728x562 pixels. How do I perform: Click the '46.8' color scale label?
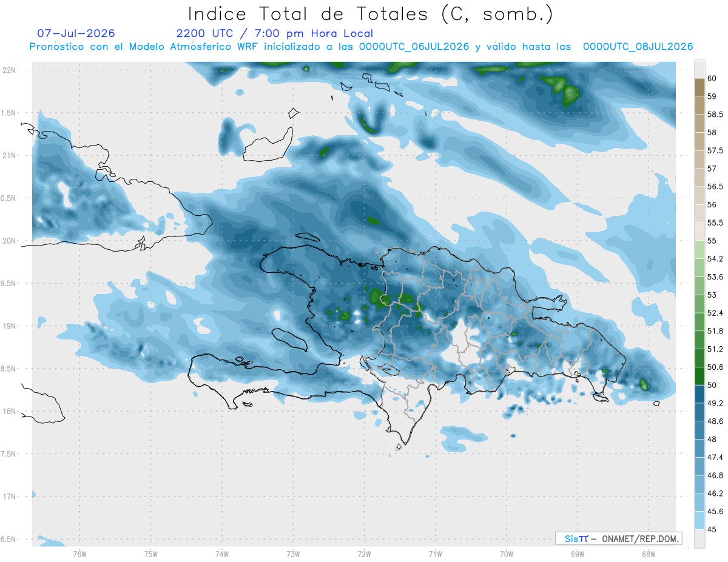pos(715,475)
